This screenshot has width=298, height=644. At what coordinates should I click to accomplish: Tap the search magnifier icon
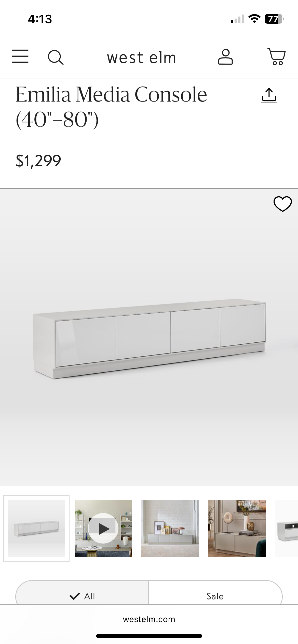tap(56, 57)
